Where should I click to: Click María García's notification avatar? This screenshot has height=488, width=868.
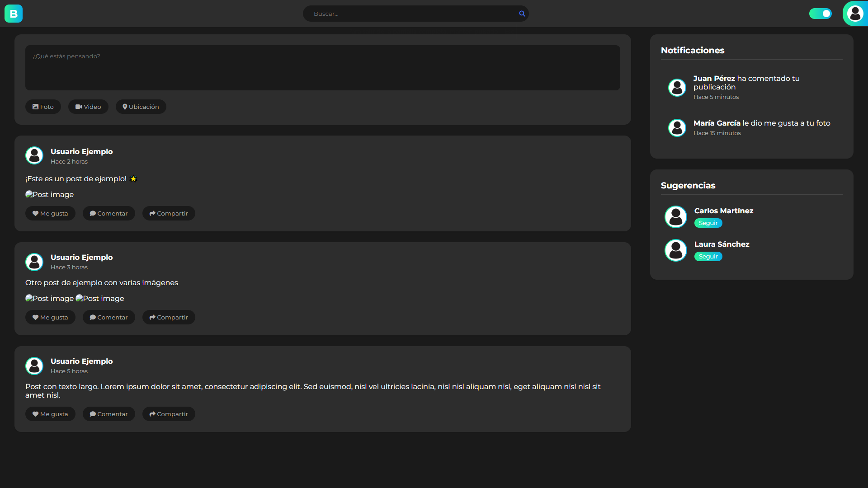[677, 127]
